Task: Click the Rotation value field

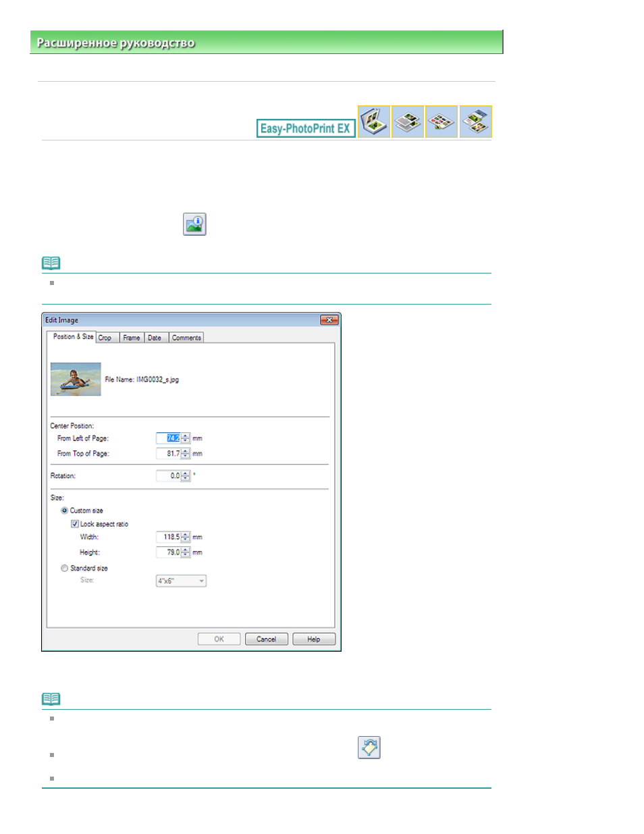Action: [168, 476]
